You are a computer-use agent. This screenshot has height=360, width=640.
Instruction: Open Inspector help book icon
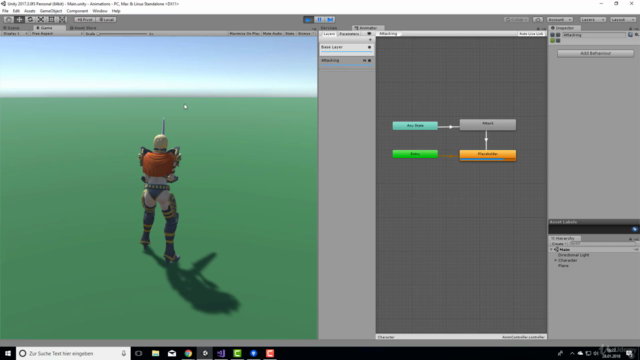630,35
